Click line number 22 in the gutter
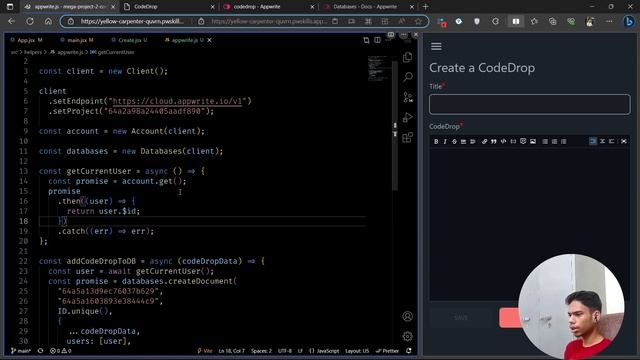Screen dimensions: 640x360 (x=23, y=261)
